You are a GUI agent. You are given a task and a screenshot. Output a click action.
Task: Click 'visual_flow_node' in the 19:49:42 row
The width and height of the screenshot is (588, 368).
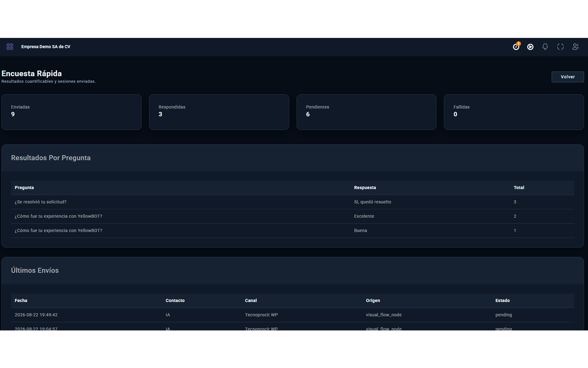384,315
